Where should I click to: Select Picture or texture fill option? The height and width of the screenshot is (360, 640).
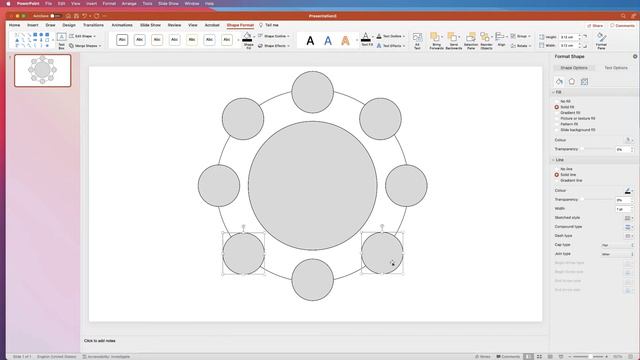coord(556,118)
